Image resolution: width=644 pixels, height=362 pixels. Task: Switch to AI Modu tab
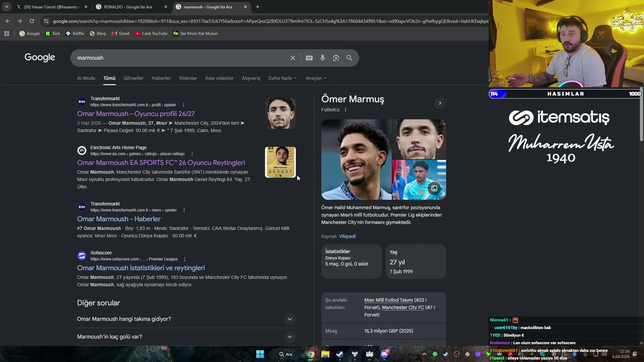point(86,78)
